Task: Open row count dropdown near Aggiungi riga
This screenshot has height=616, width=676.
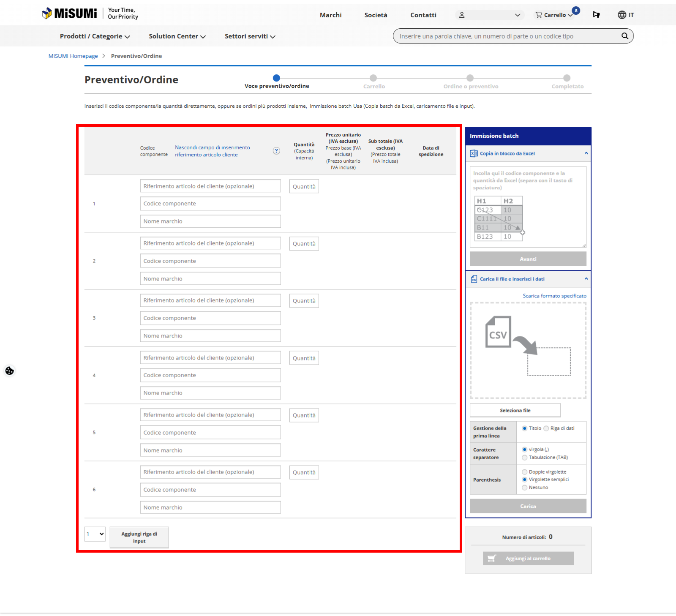Action: 95,534
